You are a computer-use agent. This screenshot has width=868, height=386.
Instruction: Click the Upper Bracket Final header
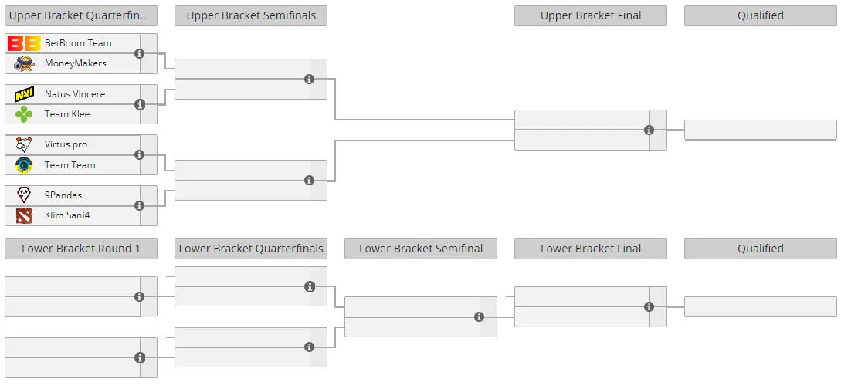coord(591,15)
